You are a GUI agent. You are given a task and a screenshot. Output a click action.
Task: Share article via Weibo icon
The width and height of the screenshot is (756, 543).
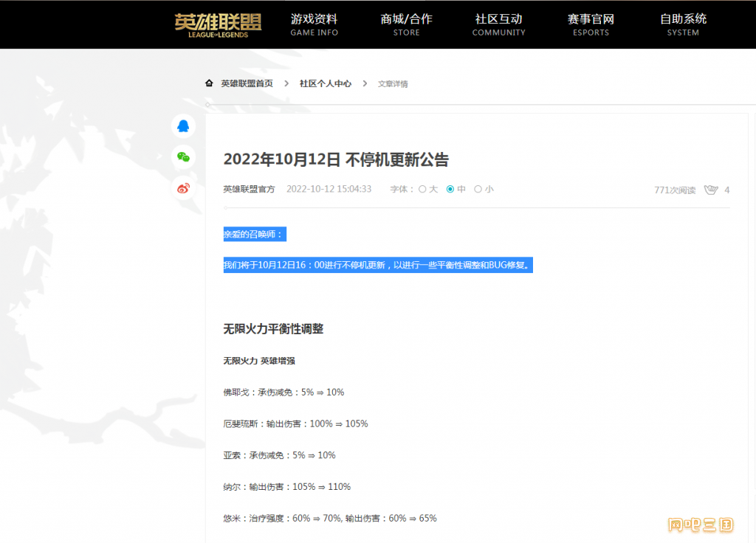click(x=183, y=188)
